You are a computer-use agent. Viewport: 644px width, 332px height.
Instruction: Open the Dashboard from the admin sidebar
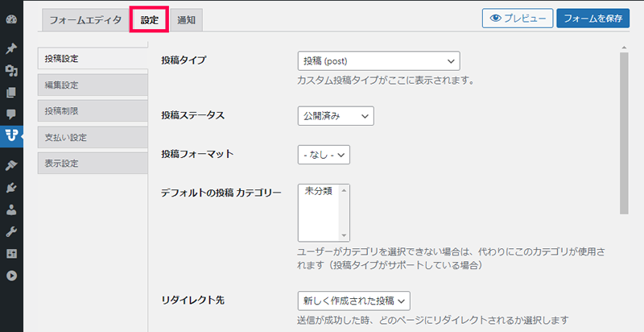point(11,19)
